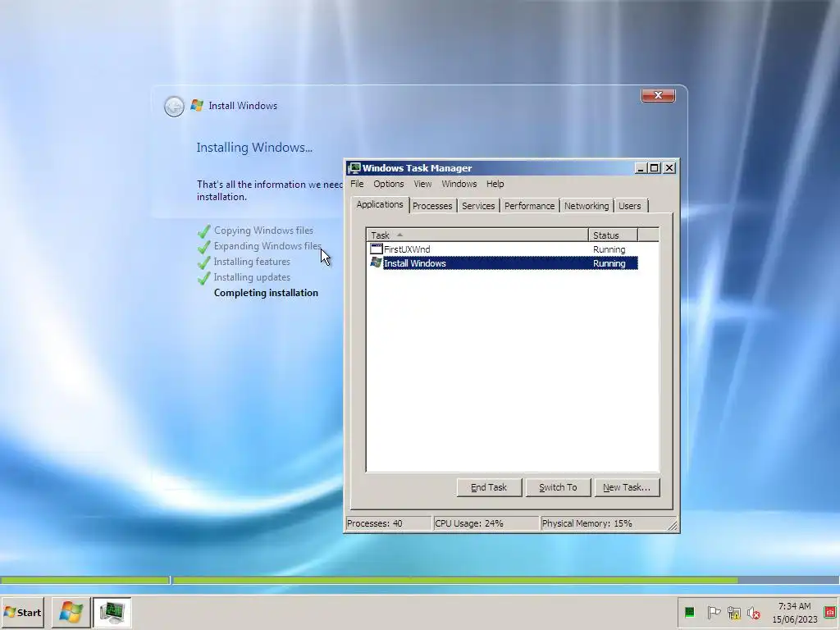The image size is (840, 630).
Task: Open the Start menu
Action: pos(22,612)
